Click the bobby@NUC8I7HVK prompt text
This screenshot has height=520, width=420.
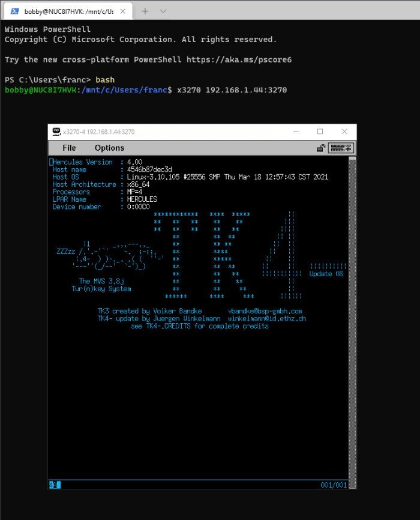[41, 90]
